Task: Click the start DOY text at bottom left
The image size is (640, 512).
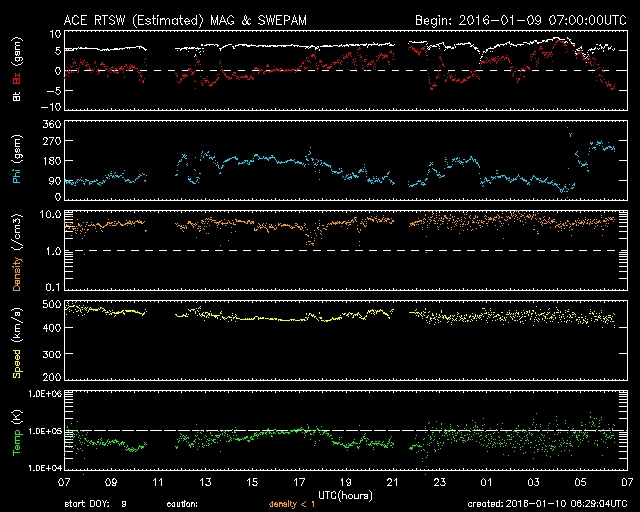Action: coord(96,504)
